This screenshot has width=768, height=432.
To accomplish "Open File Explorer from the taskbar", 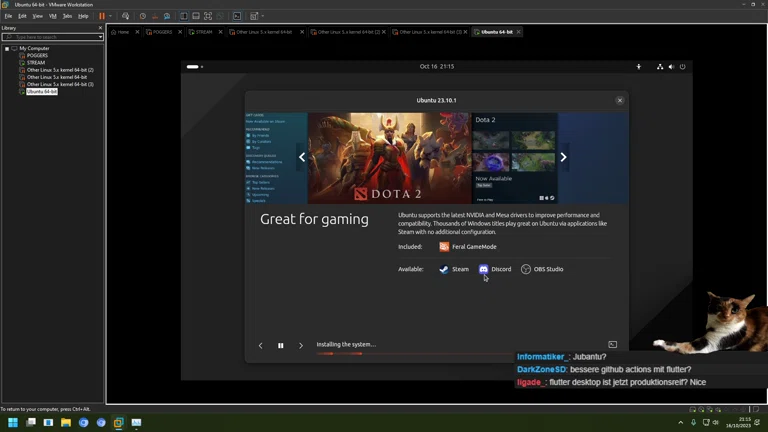I will coord(66,422).
